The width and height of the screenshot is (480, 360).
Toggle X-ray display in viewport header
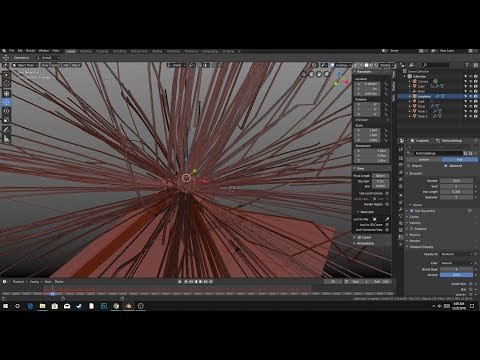click(x=356, y=65)
